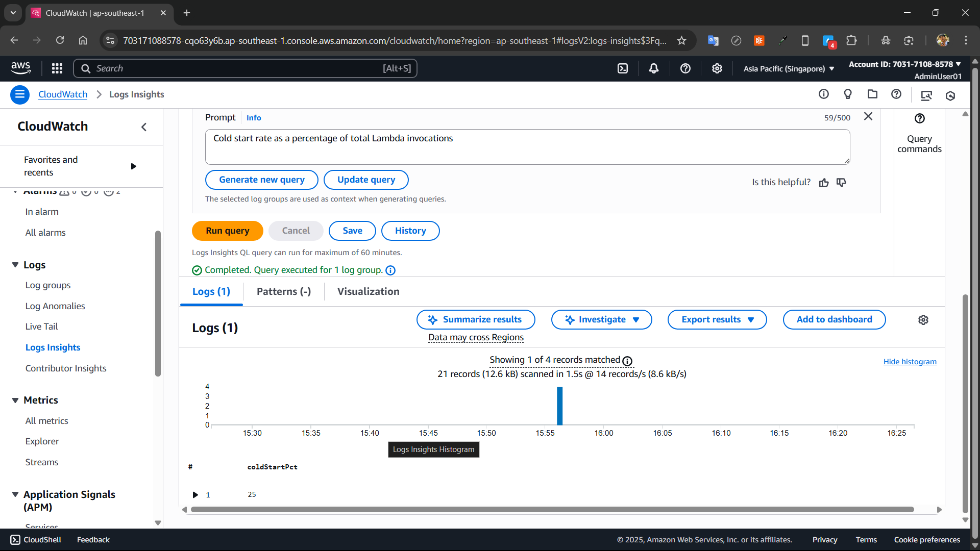Click the horizontal results scrollbar
This screenshot has height=551, width=980.
552,510
